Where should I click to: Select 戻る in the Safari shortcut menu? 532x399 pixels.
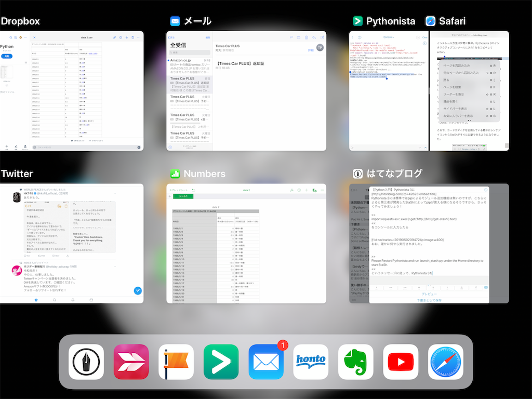click(469, 80)
